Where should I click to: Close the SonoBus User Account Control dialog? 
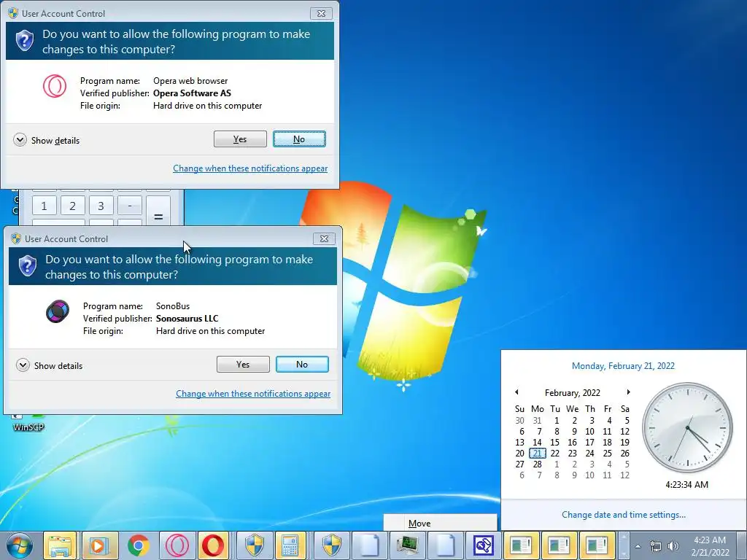(324, 238)
